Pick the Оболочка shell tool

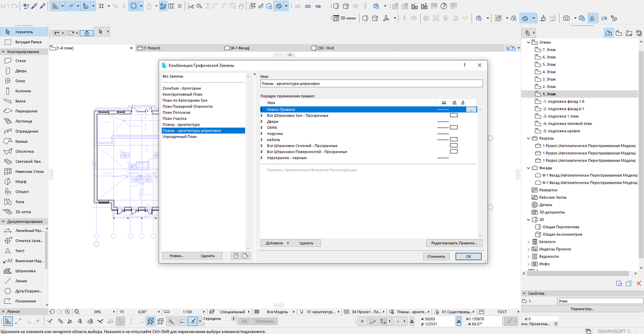[x=24, y=151]
